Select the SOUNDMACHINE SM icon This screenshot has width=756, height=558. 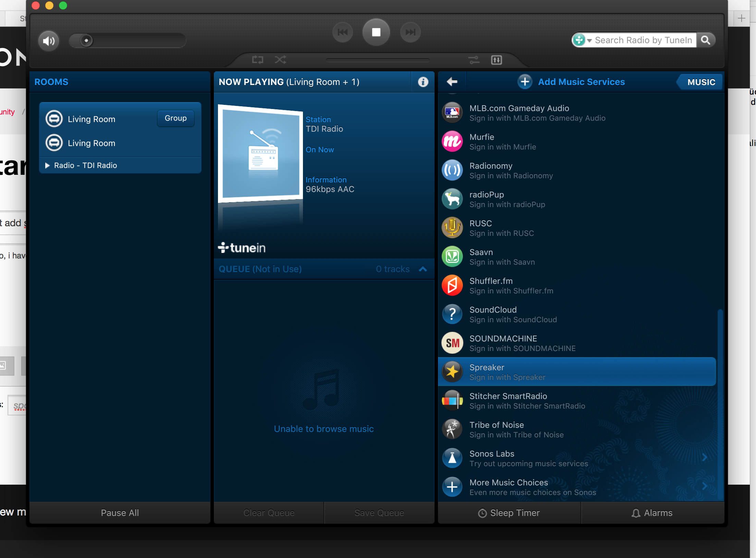pyautogui.click(x=452, y=343)
